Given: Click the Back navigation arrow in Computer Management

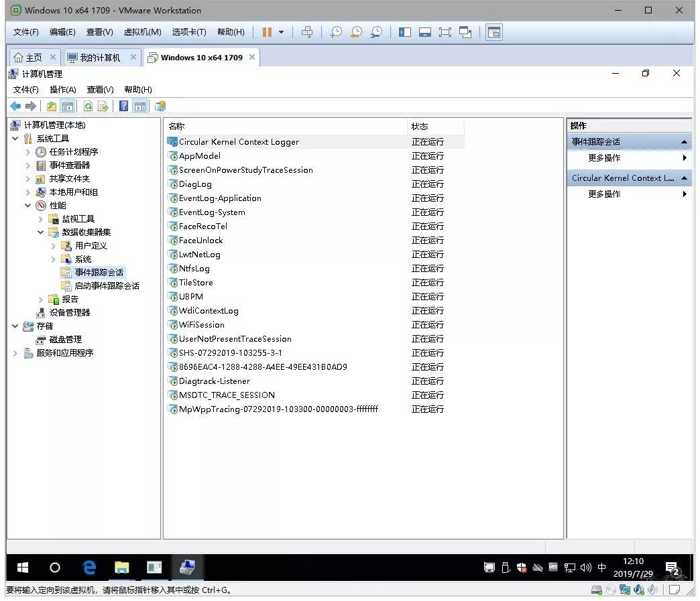Looking at the screenshot, I should click(15, 105).
